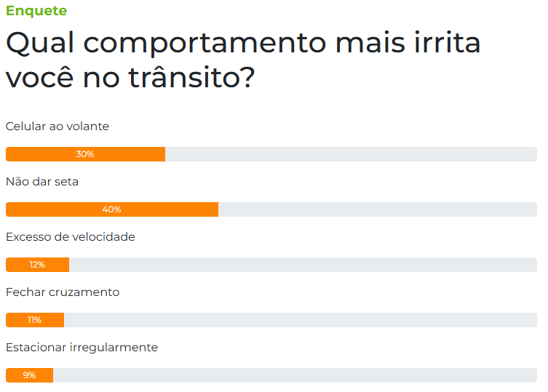Click the orange 40% progress bar
Image resolution: width=548 pixels, height=392 pixels.
(112, 209)
